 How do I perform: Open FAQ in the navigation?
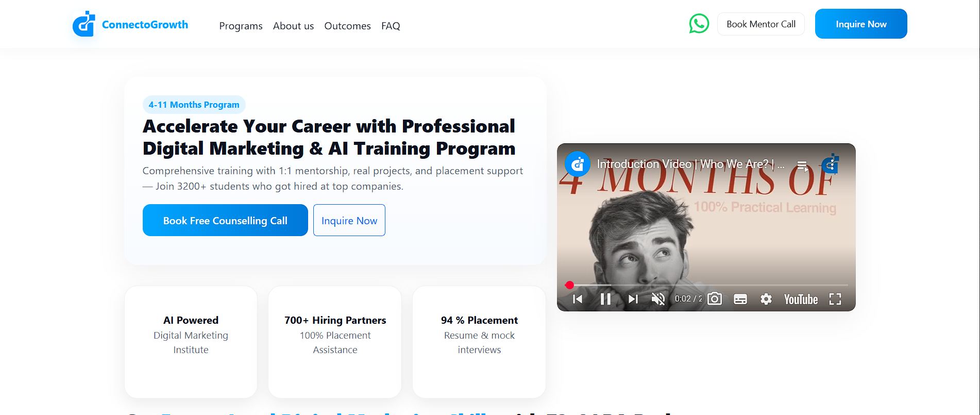[391, 26]
